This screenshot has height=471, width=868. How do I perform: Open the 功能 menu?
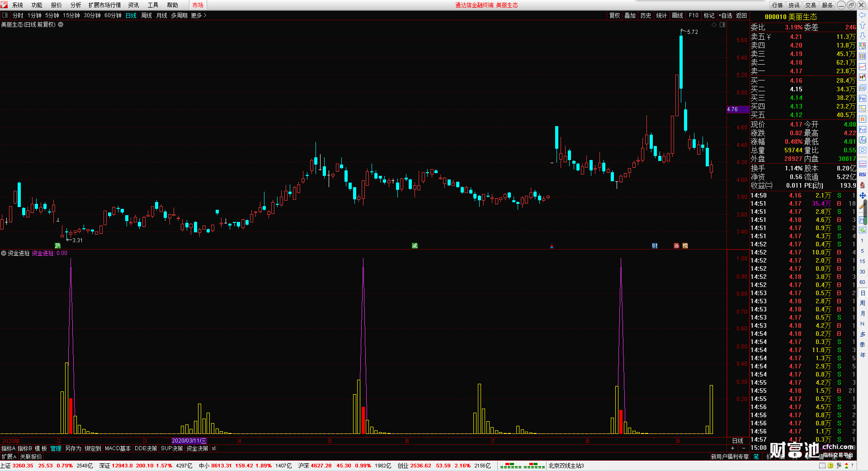coord(37,5)
